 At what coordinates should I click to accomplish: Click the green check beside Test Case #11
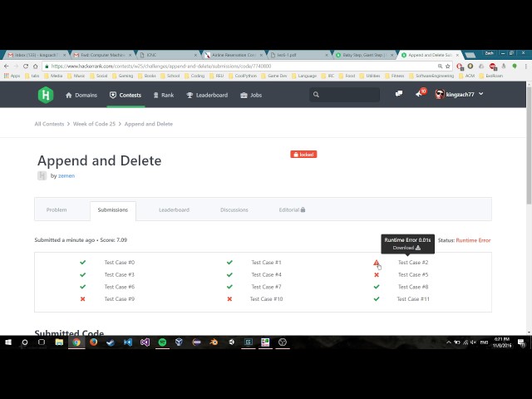(377, 299)
